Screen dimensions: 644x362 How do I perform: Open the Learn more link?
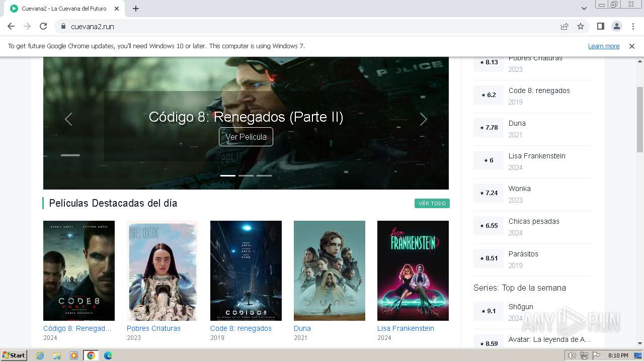tap(604, 46)
